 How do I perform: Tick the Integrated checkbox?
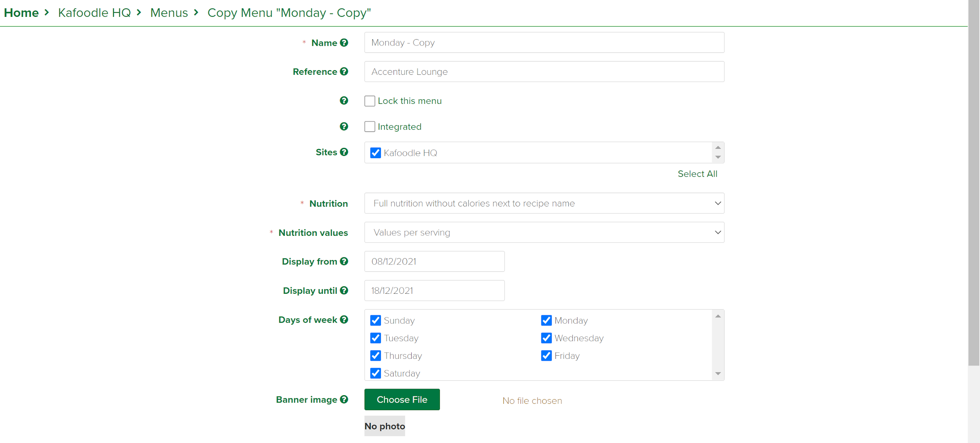coord(370,127)
